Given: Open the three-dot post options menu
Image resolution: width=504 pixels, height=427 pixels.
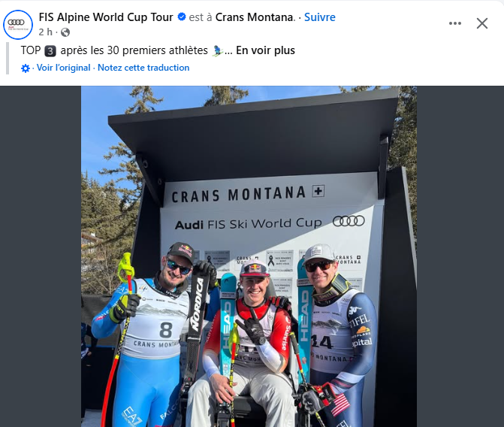Looking at the screenshot, I should [x=455, y=23].
